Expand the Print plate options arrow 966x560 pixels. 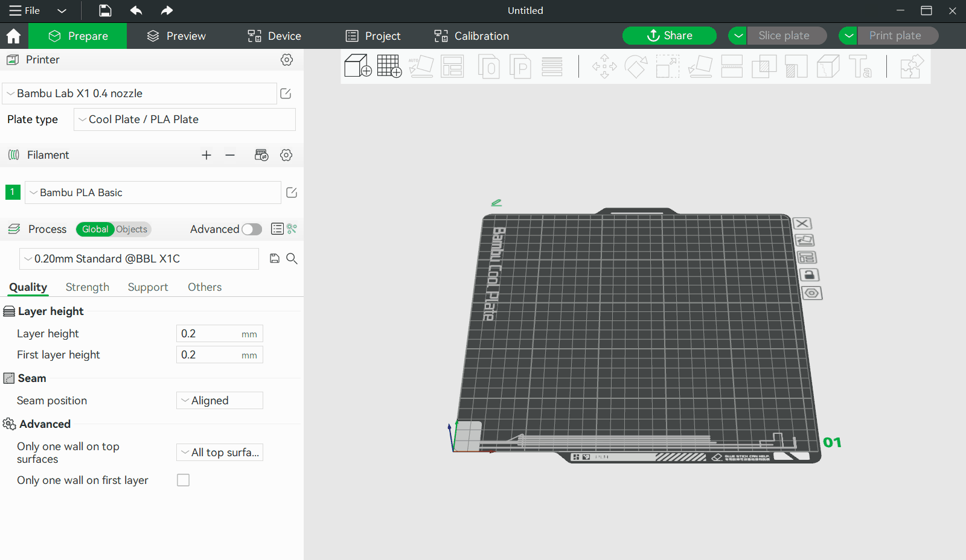[x=848, y=36]
